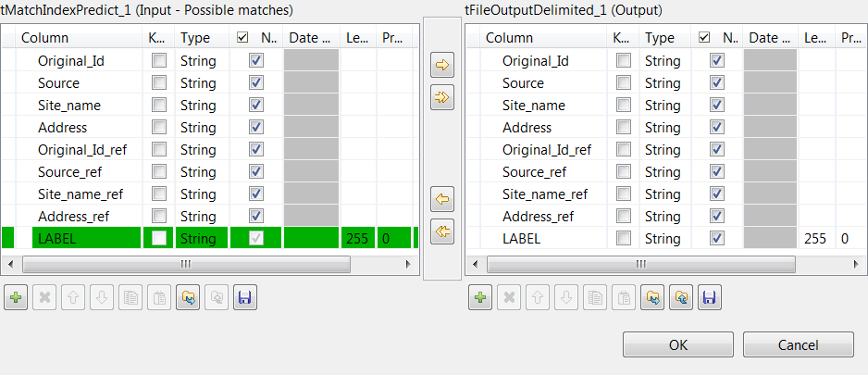Add a column in output schema toolbar
Image resolution: width=868 pixels, height=375 pixels.
tap(480, 298)
